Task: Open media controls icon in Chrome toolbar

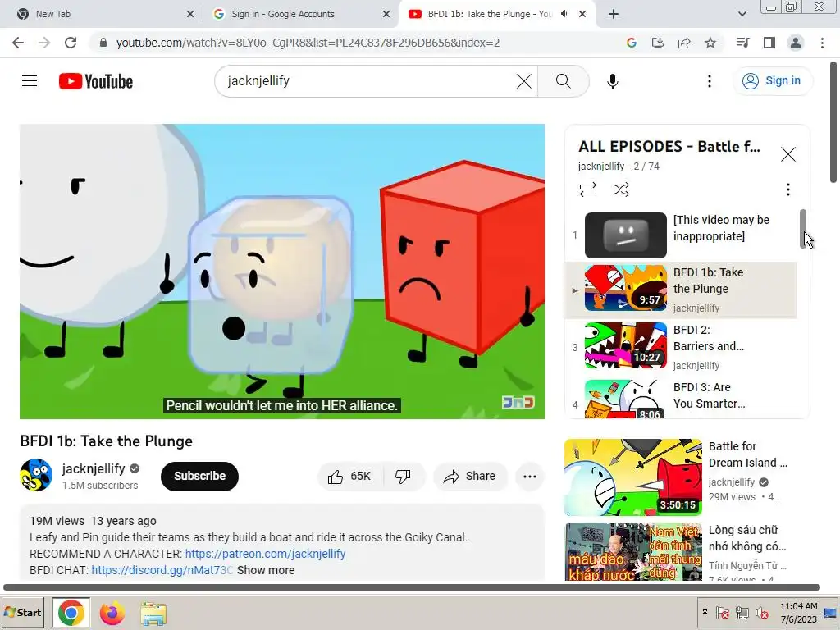Action: (x=742, y=43)
